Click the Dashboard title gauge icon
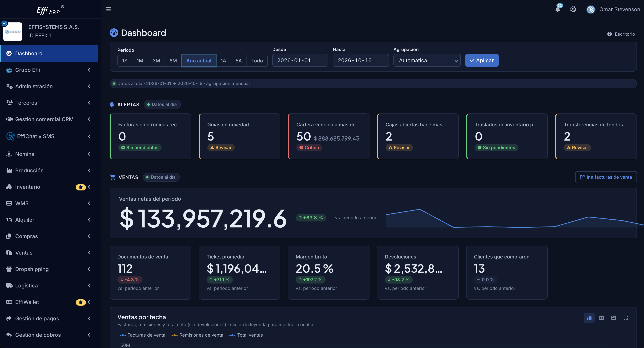 tap(114, 33)
